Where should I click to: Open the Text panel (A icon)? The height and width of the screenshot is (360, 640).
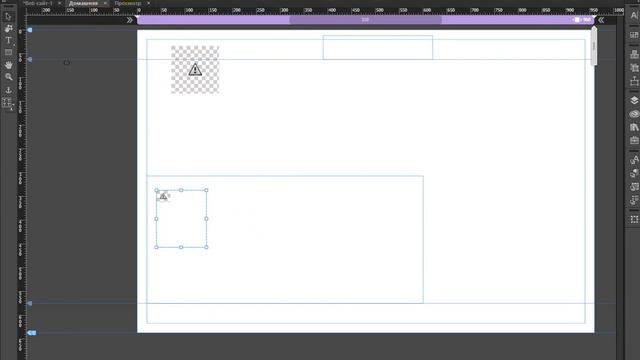click(634, 16)
